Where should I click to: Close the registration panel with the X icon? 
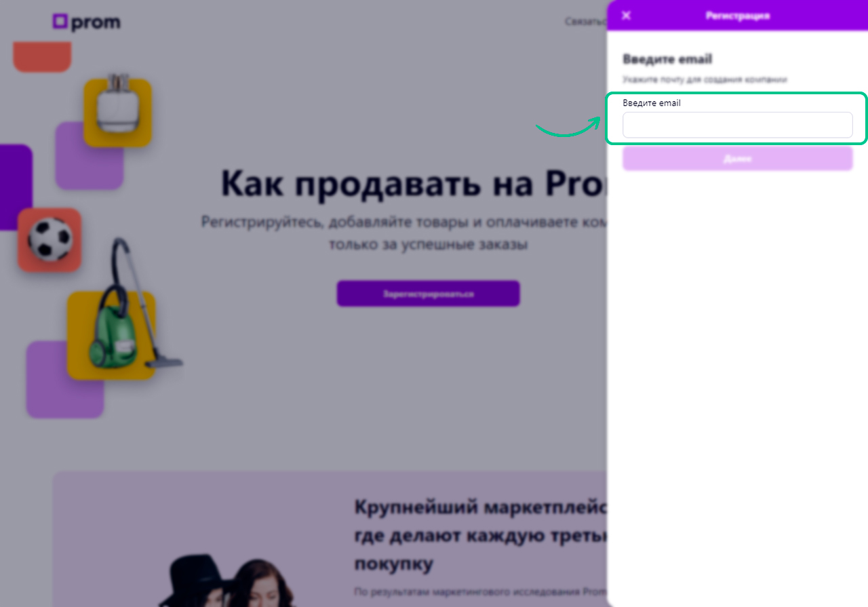[x=626, y=16]
